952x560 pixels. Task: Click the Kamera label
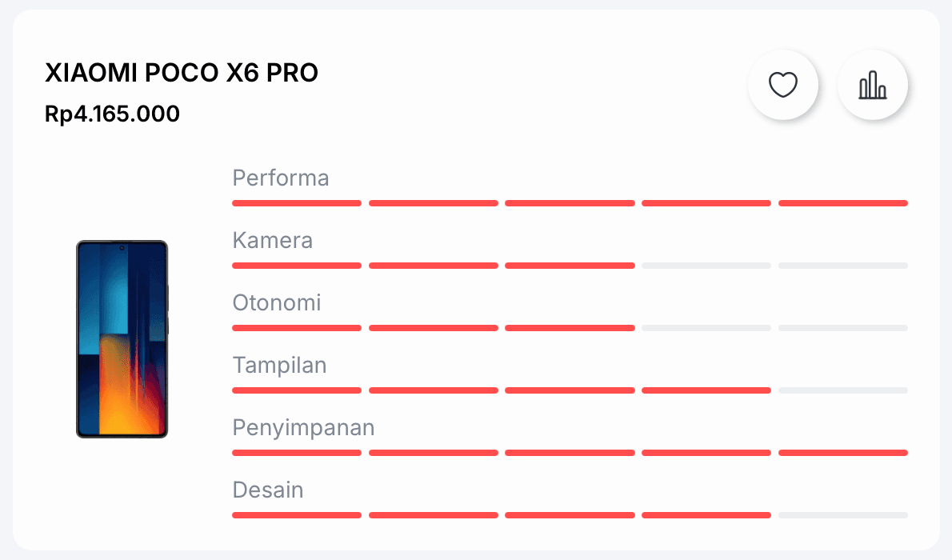[x=273, y=241]
